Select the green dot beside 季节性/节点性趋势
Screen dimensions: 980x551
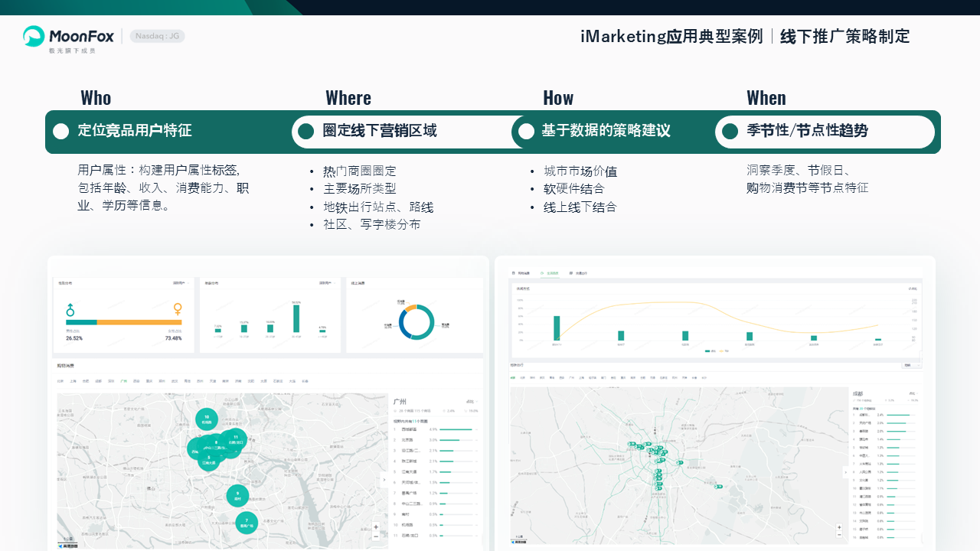[730, 132]
